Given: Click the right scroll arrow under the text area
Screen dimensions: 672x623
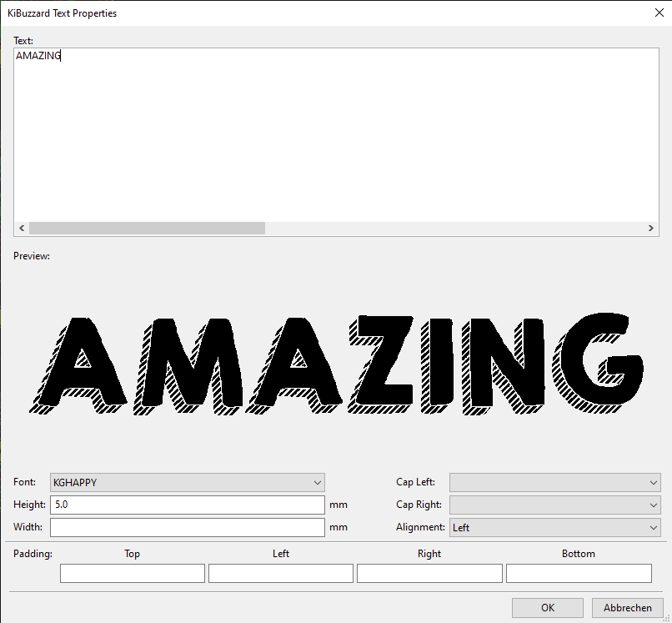Looking at the screenshot, I should pos(652,228).
